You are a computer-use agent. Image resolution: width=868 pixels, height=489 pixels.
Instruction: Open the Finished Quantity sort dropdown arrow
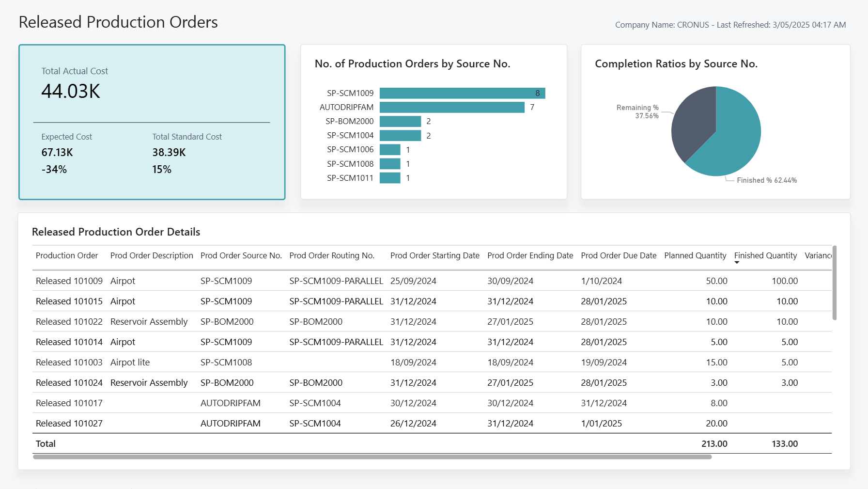(737, 262)
